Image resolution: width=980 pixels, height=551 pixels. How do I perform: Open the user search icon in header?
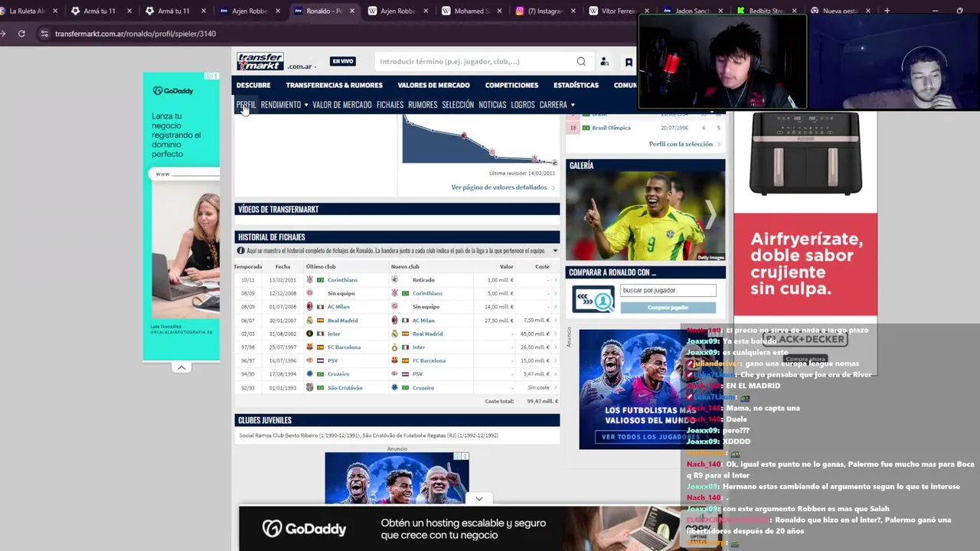point(604,62)
